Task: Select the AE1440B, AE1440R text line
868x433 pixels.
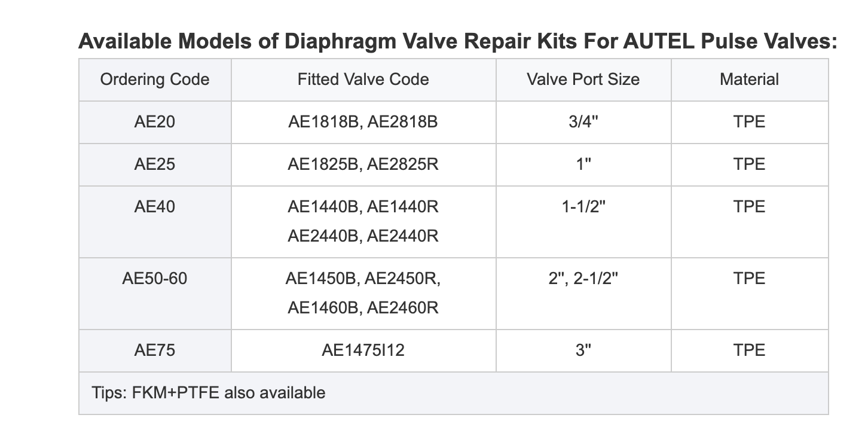Action: pos(363,207)
